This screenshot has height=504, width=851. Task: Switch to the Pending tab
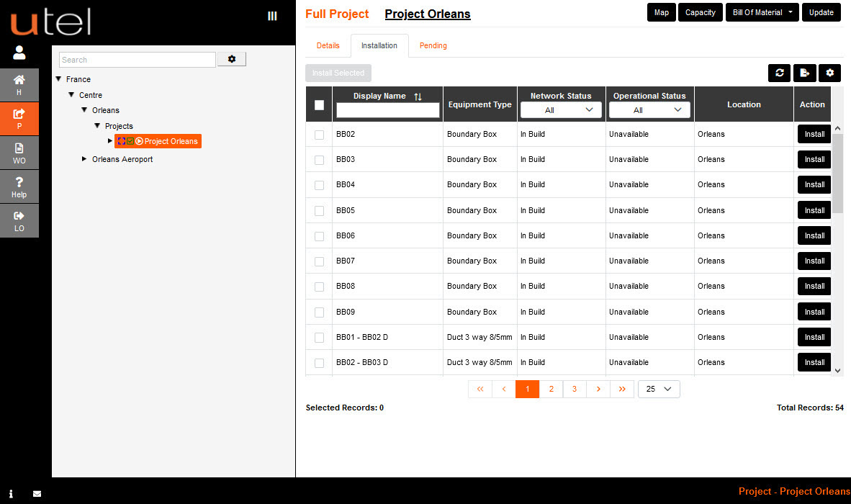(433, 45)
